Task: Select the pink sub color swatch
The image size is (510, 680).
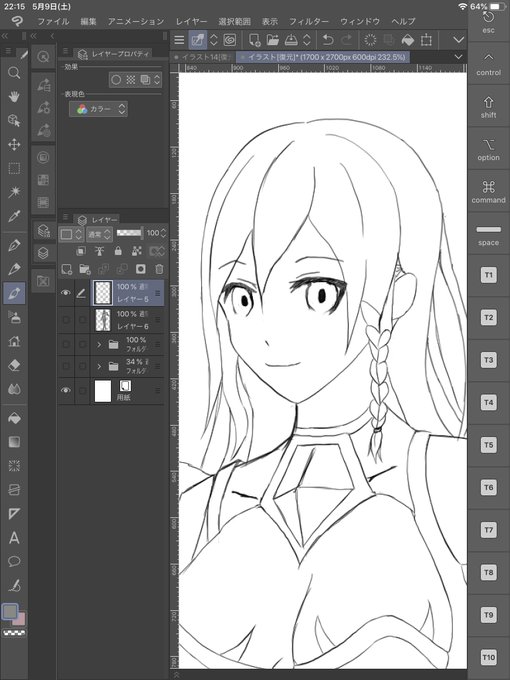Action: [20, 619]
